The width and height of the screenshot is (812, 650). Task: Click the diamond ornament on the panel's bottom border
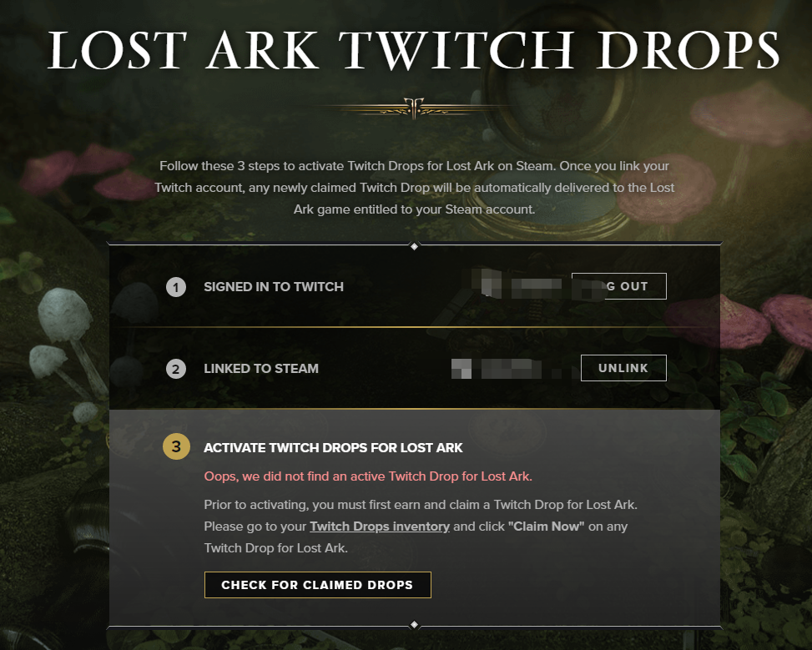point(414,625)
